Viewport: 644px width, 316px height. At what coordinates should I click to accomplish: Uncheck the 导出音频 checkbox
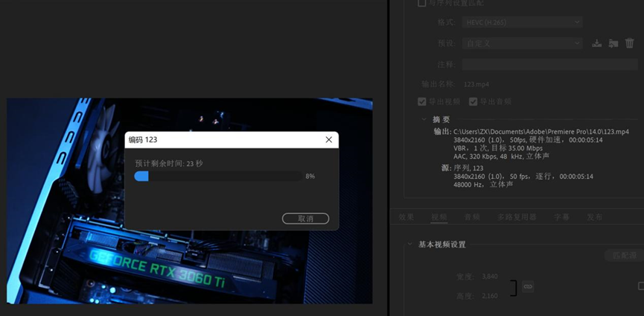pyautogui.click(x=474, y=101)
